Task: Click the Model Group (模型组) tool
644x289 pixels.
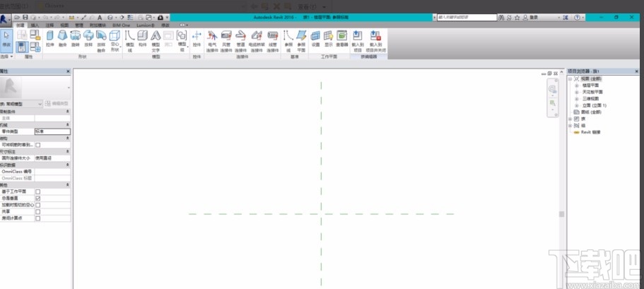Action: click(182, 40)
